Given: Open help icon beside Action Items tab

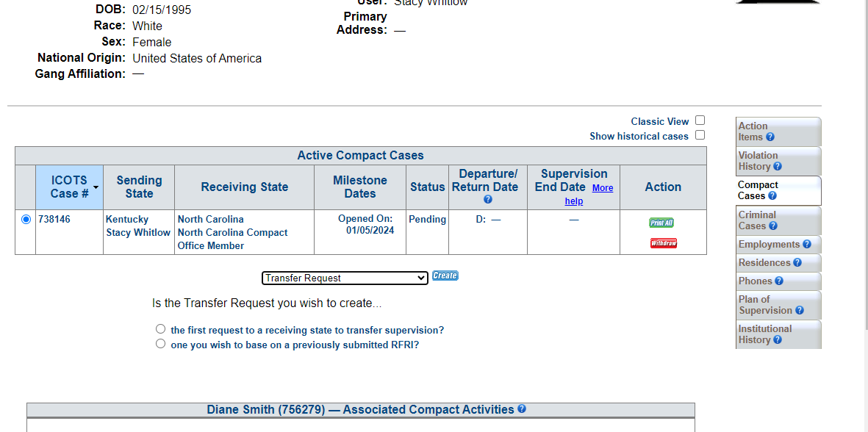Looking at the screenshot, I should 770,137.
